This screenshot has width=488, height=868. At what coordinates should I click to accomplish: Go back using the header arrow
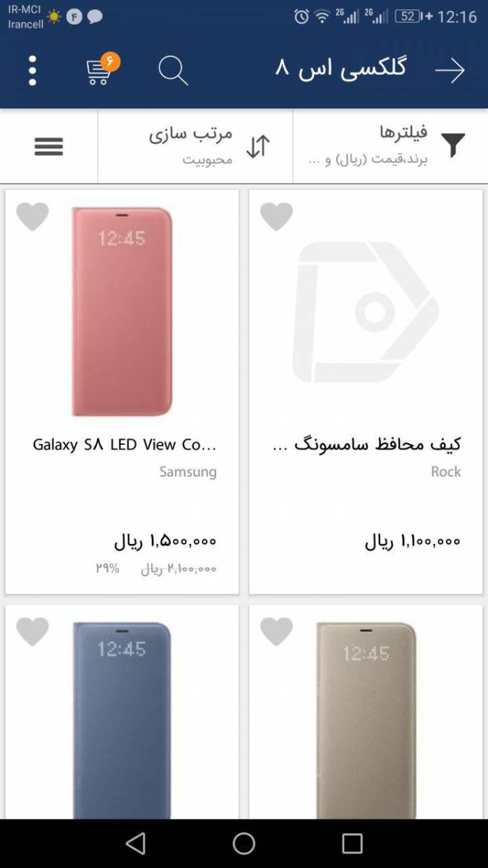[450, 71]
